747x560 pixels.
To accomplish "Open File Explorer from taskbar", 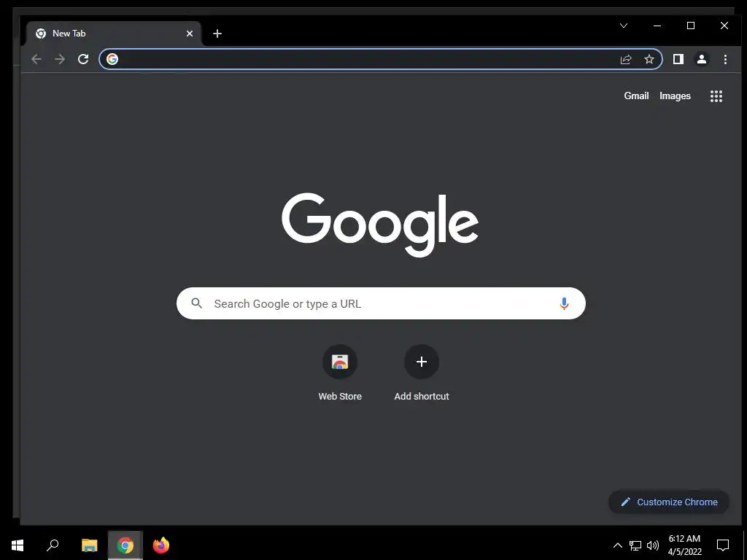I will click(89, 545).
